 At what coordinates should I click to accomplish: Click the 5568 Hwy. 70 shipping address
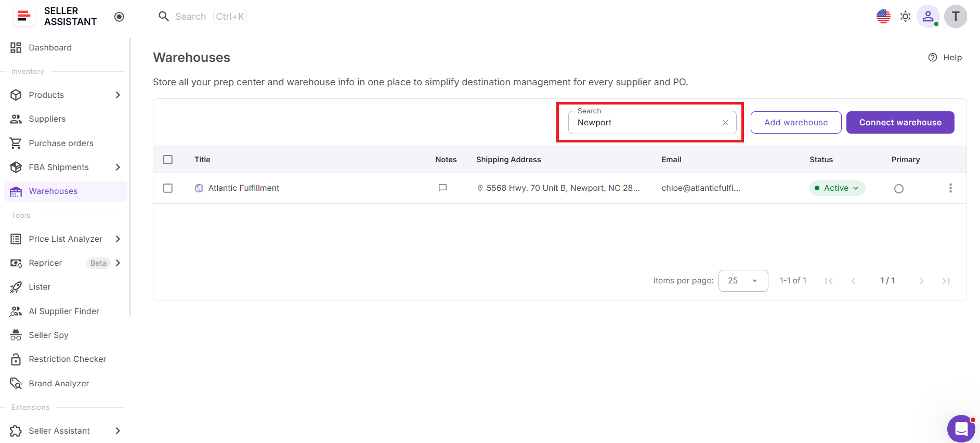click(x=563, y=188)
